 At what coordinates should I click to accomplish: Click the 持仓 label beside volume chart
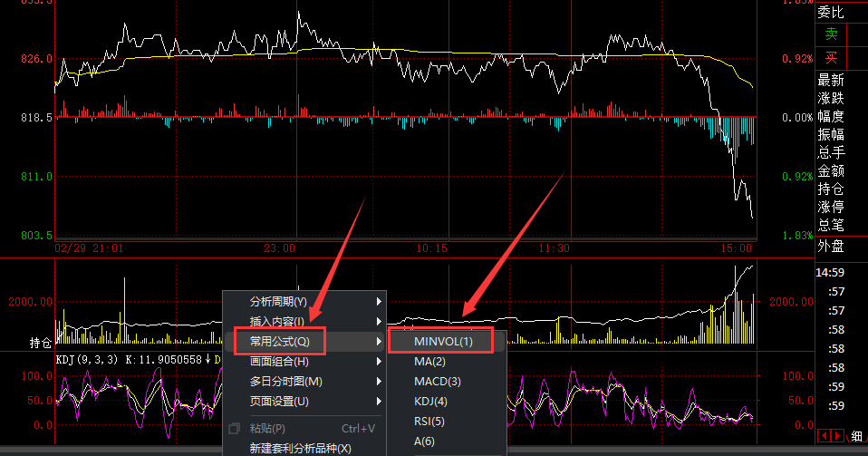pos(41,343)
